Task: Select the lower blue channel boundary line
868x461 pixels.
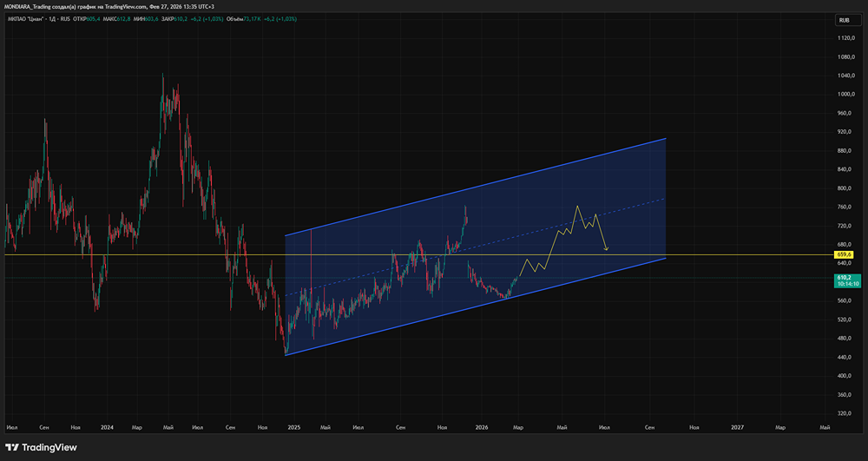Action: click(x=475, y=306)
